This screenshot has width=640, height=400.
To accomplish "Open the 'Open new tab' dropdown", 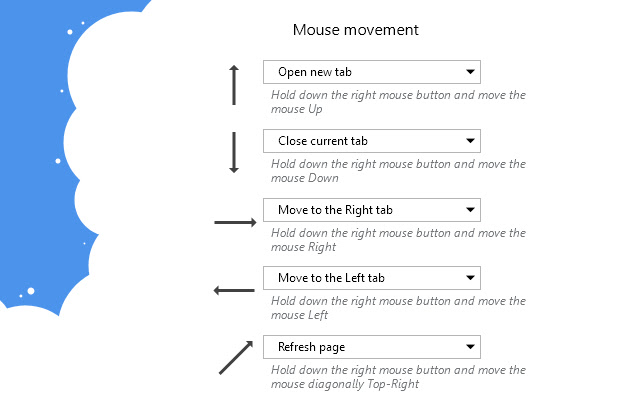I will pos(371,72).
